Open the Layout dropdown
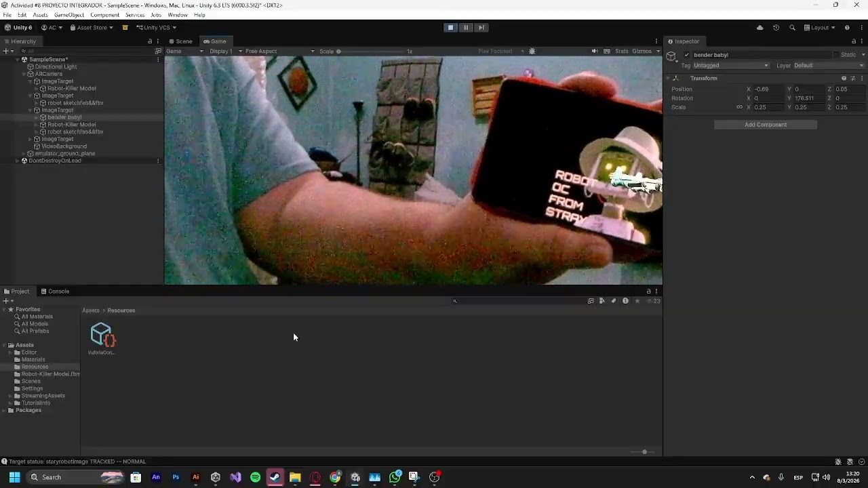 pos(820,28)
